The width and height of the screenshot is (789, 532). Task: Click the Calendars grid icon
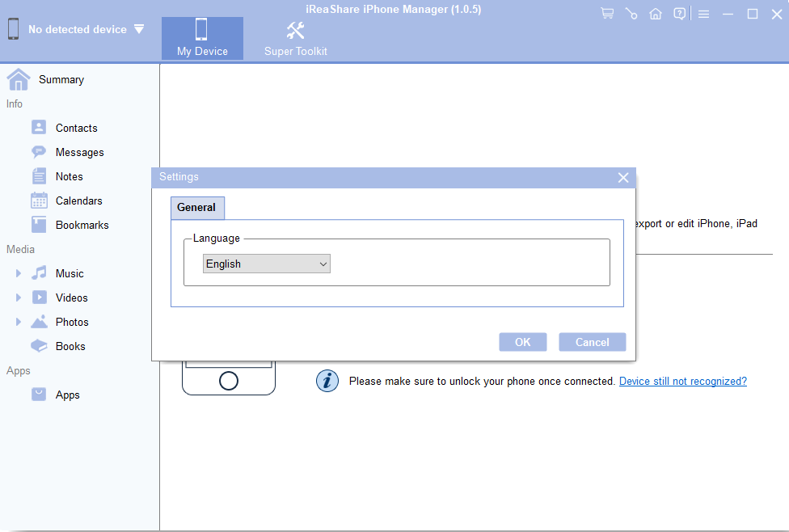coord(39,201)
